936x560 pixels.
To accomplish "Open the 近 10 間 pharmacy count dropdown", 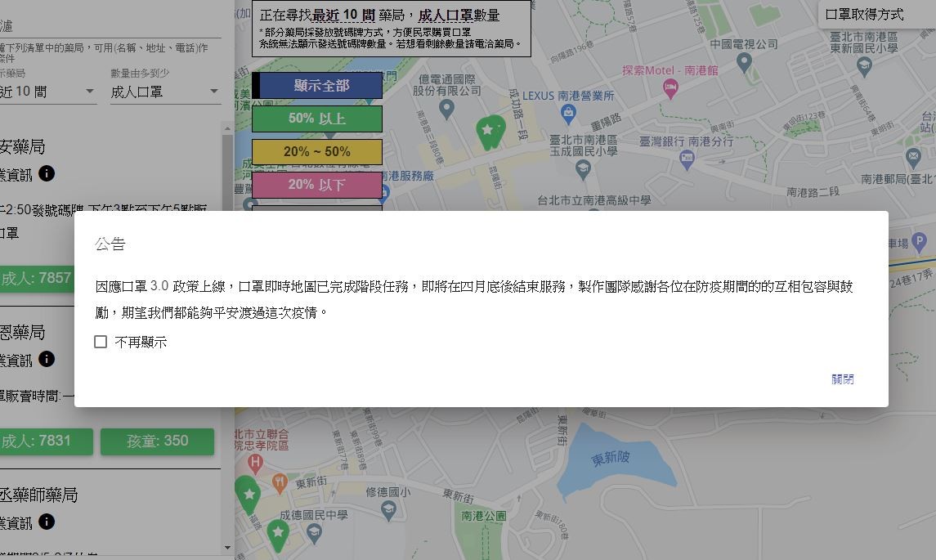I will (47, 92).
